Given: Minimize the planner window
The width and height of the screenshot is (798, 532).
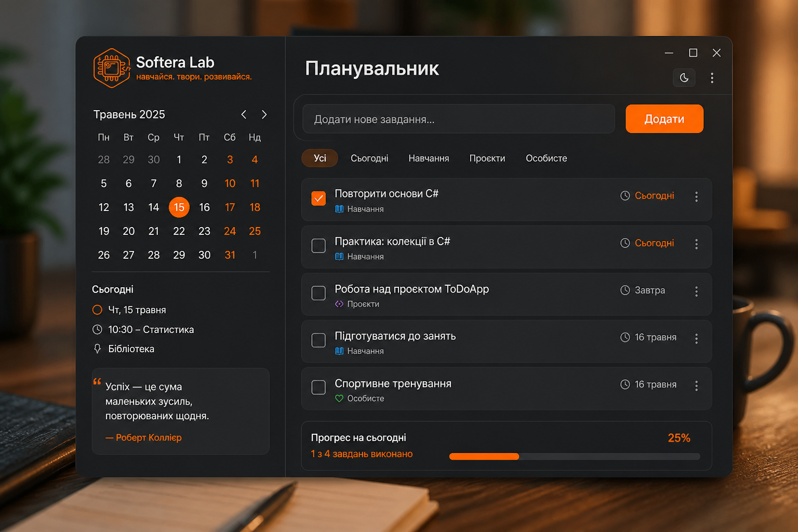Looking at the screenshot, I should (669, 53).
